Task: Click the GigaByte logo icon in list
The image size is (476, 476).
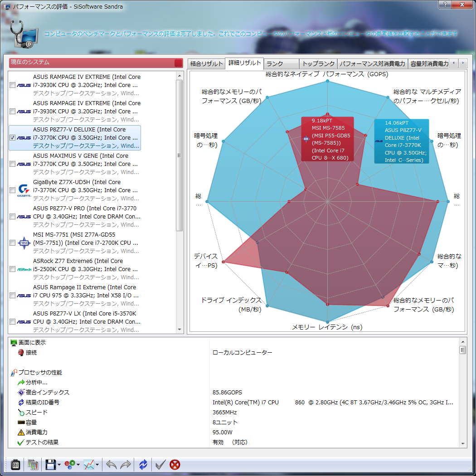Action: 24,190
